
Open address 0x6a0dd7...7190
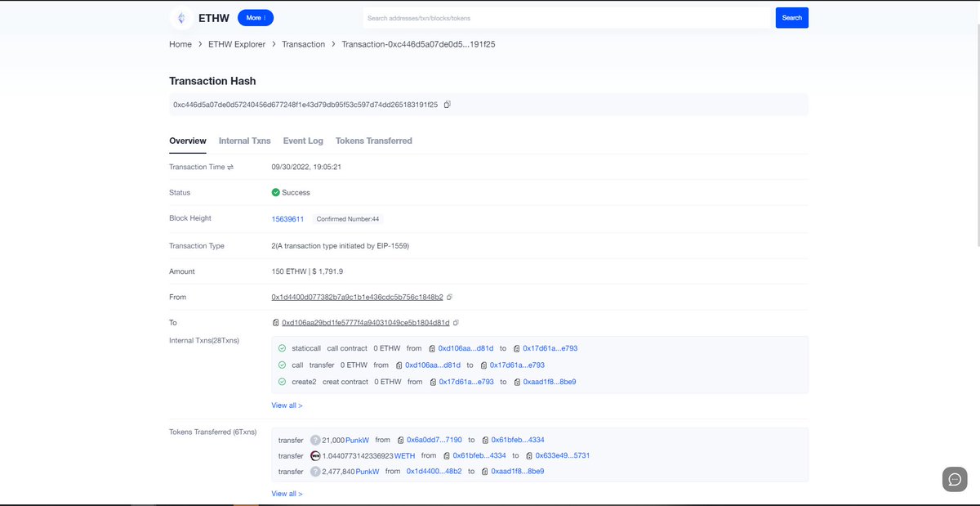click(434, 440)
